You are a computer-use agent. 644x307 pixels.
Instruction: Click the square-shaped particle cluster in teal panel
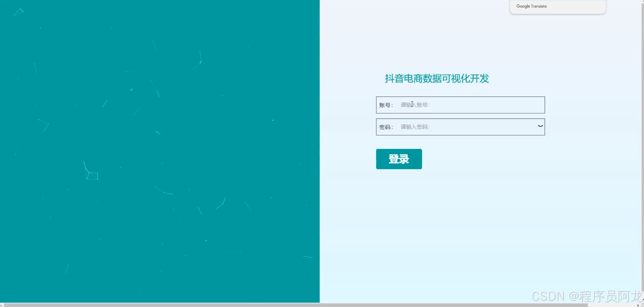click(x=93, y=176)
